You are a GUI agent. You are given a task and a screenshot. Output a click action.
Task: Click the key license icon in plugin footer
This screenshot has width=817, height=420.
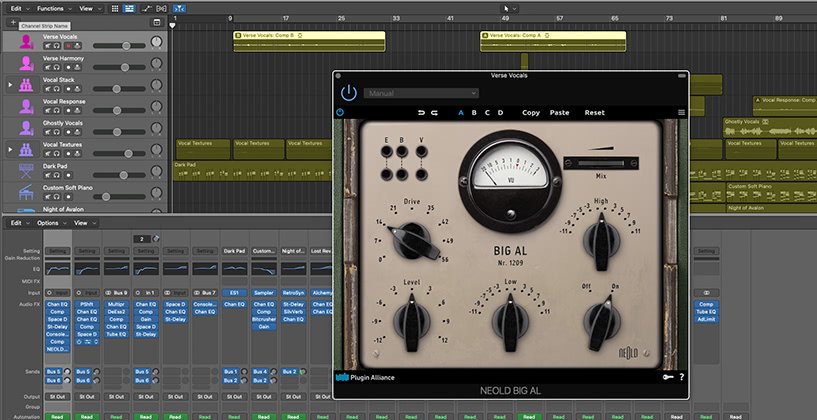667,378
